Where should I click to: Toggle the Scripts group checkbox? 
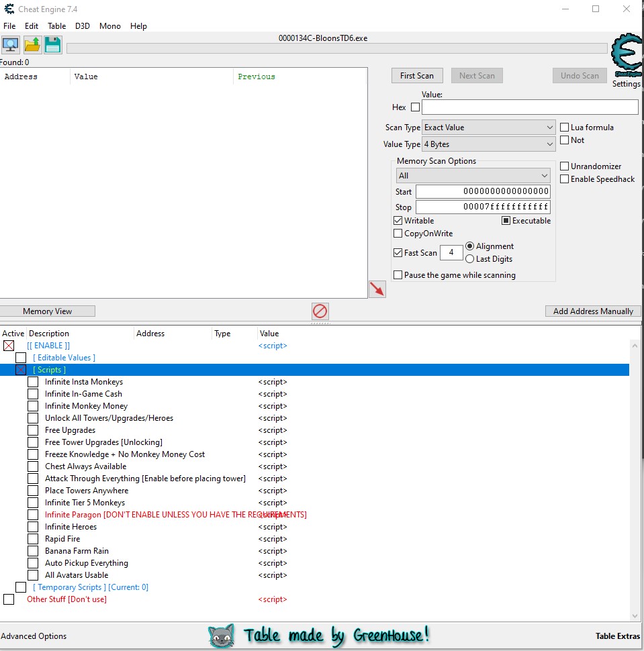click(x=21, y=370)
